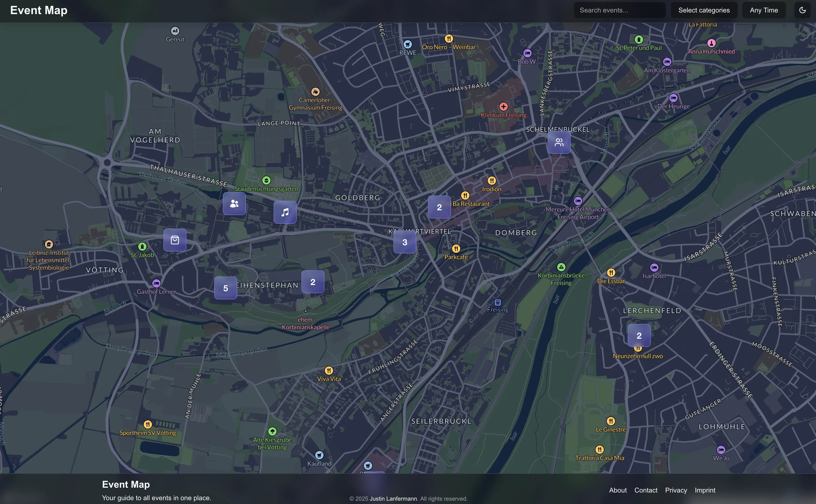The height and width of the screenshot is (504, 816).
Task: Select Contact in the footer navigation
Action: coord(646,490)
